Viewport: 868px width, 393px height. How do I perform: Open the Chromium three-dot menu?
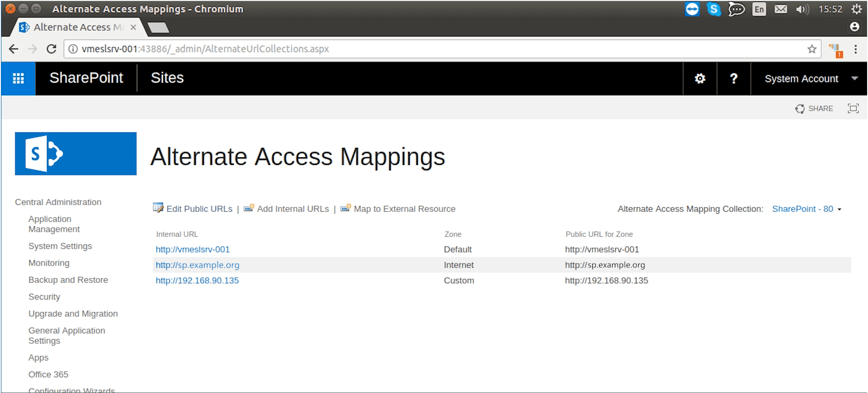tap(855, 49)
